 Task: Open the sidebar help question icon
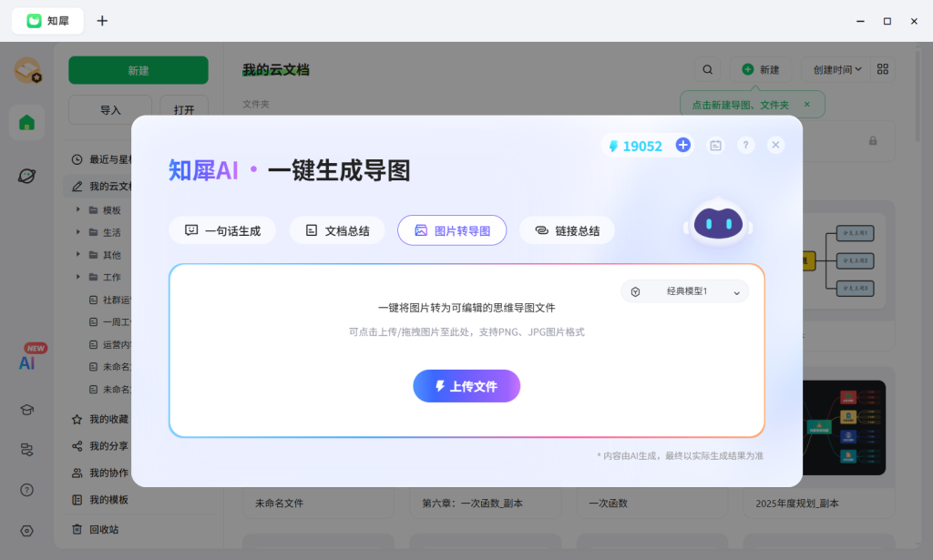(26, 490)
